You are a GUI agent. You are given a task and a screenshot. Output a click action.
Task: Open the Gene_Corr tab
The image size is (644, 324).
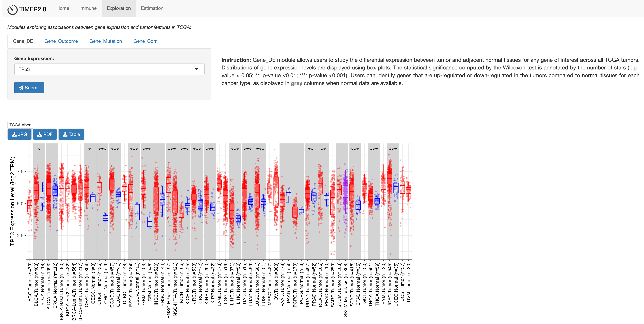pyautogui.click(x=145, y=41)
